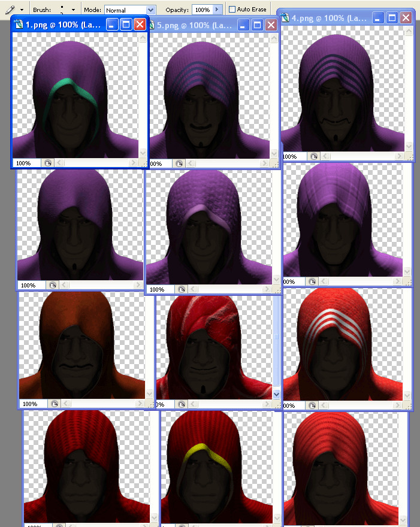Image resolution: width=420 pixels, height=527 pixels.
Task: Click left scroll arrow below white-striped red hood
Action: point(324,405)
